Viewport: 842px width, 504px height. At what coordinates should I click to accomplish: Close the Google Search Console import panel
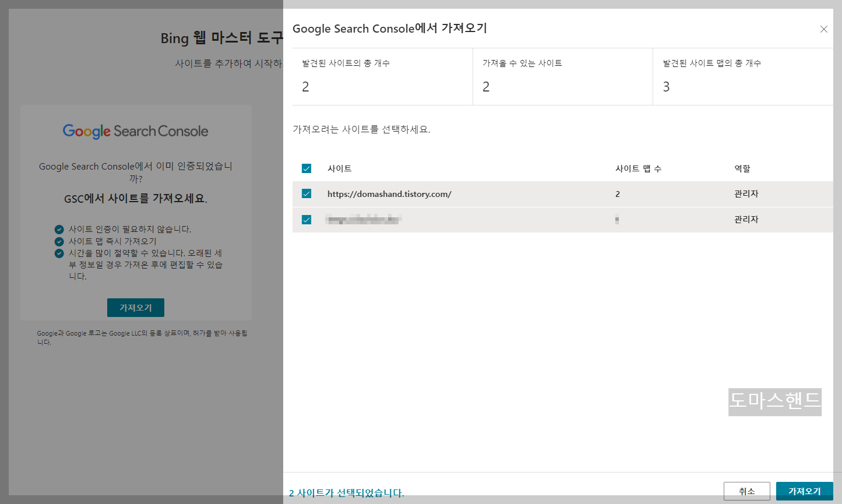tap(823, 29)
